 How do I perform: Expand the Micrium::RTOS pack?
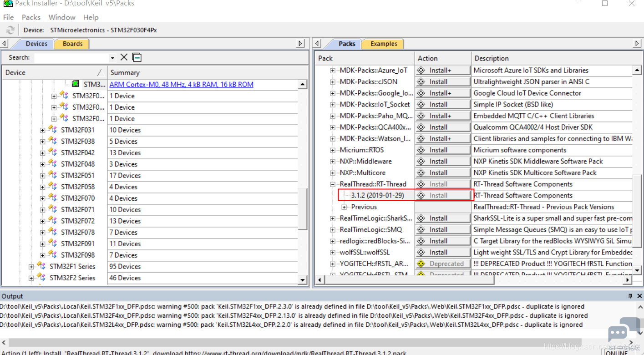[333, 150]
